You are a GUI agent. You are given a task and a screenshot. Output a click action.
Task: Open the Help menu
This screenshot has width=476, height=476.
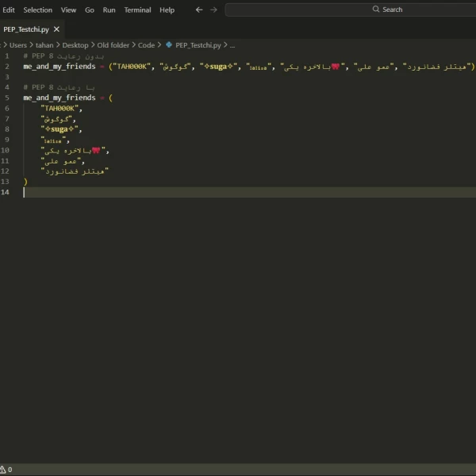167,10
